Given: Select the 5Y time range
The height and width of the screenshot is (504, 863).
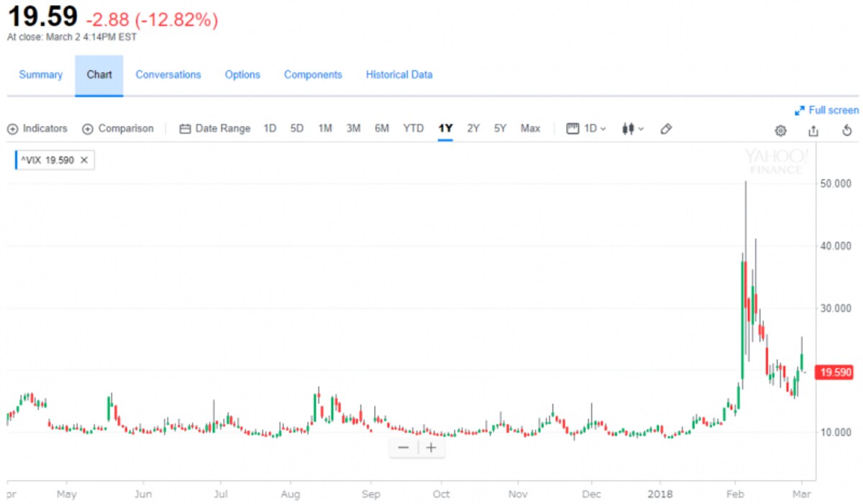Looking at the screenshot, I should 500,129.
